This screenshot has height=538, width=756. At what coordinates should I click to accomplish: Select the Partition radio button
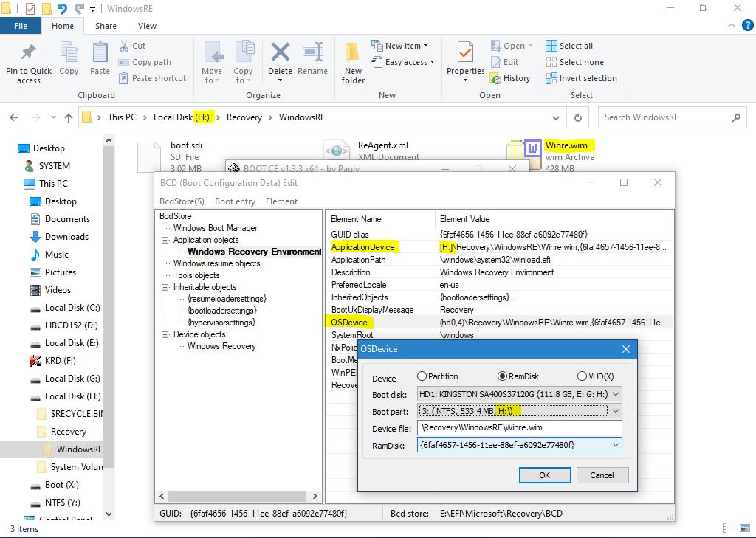[x=422, y=376]
